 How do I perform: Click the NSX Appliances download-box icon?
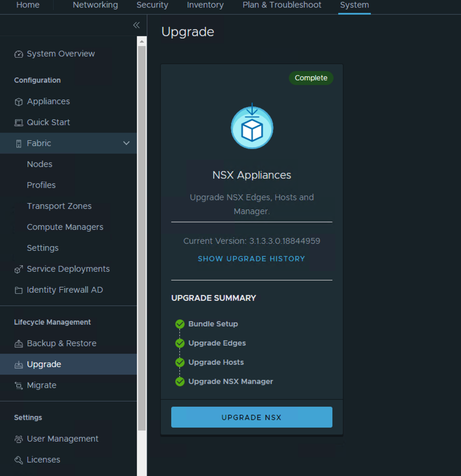(x=252, y=126)
